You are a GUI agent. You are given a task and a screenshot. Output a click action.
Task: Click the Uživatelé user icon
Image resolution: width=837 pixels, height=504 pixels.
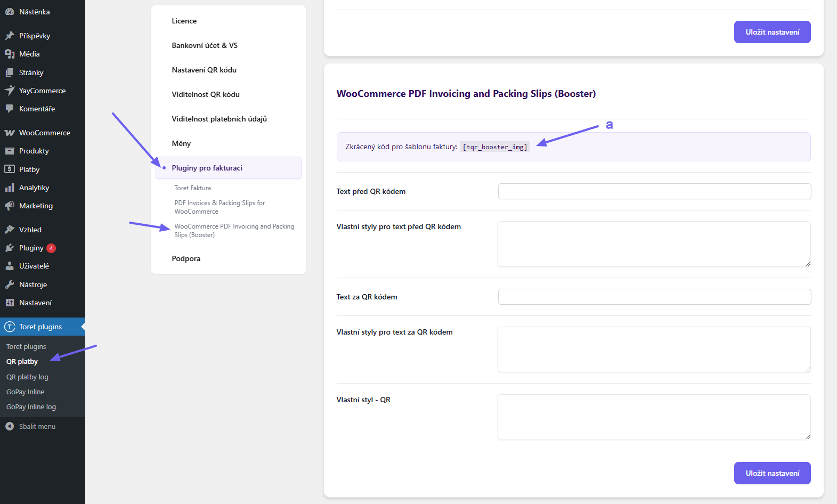coord(10,266)
